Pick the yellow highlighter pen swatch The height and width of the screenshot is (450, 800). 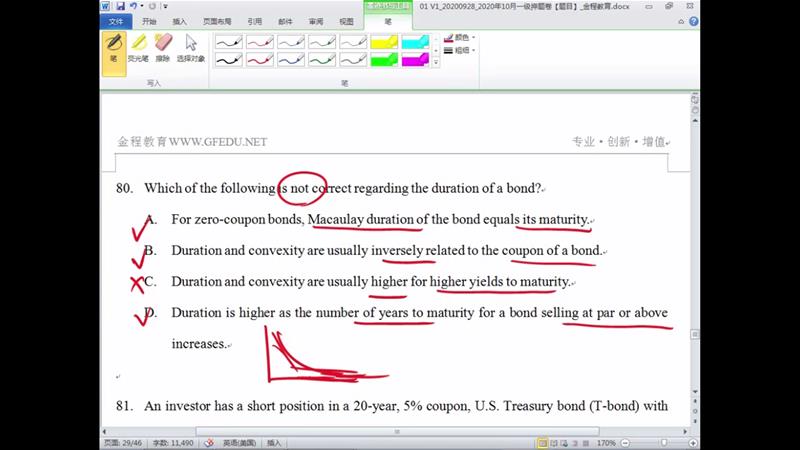(384, 42)
